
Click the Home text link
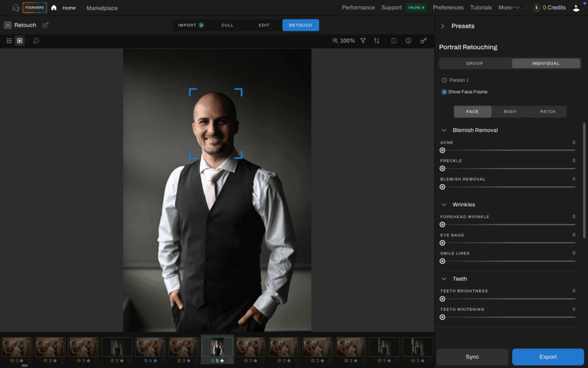(x=69, y=8)
